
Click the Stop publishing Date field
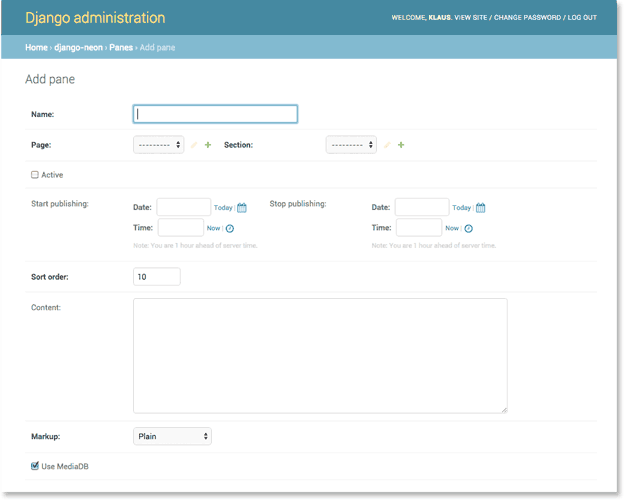422,207
